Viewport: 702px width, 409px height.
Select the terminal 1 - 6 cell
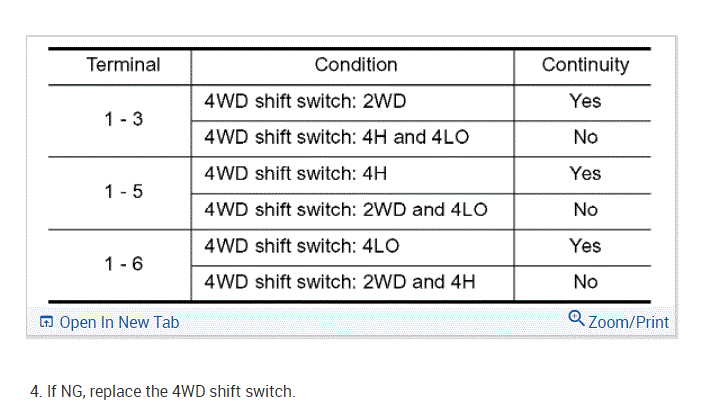coord(123,263)
